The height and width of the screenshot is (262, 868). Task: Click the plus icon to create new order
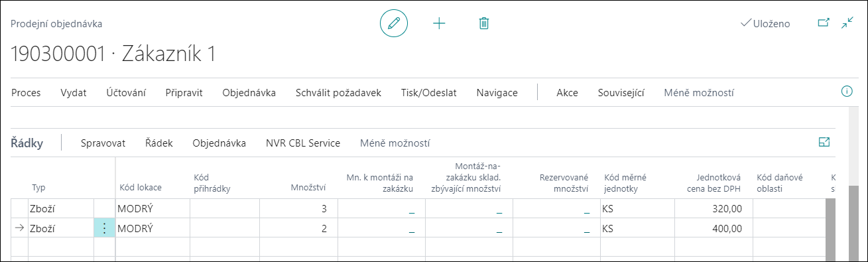point(439,23)
